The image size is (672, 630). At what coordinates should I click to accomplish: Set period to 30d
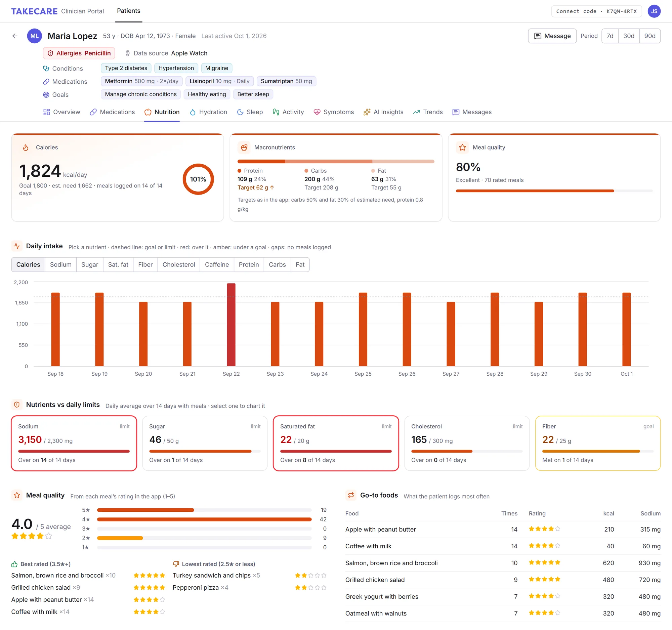click(629, 36)
